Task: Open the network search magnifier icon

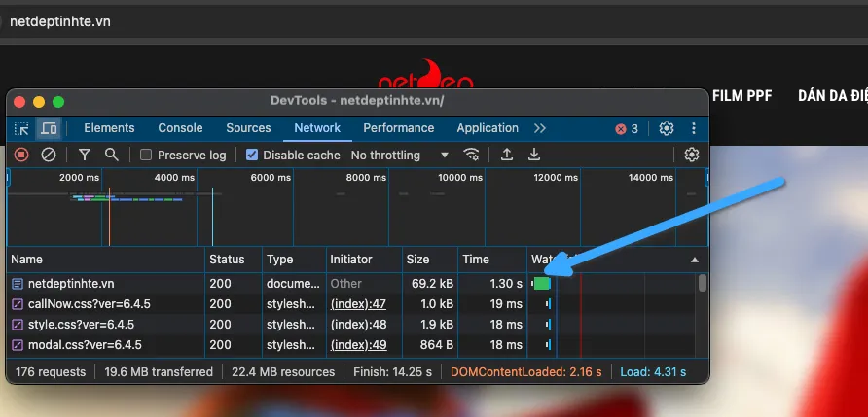Action: pyautogui.click(x=112, y=155)
